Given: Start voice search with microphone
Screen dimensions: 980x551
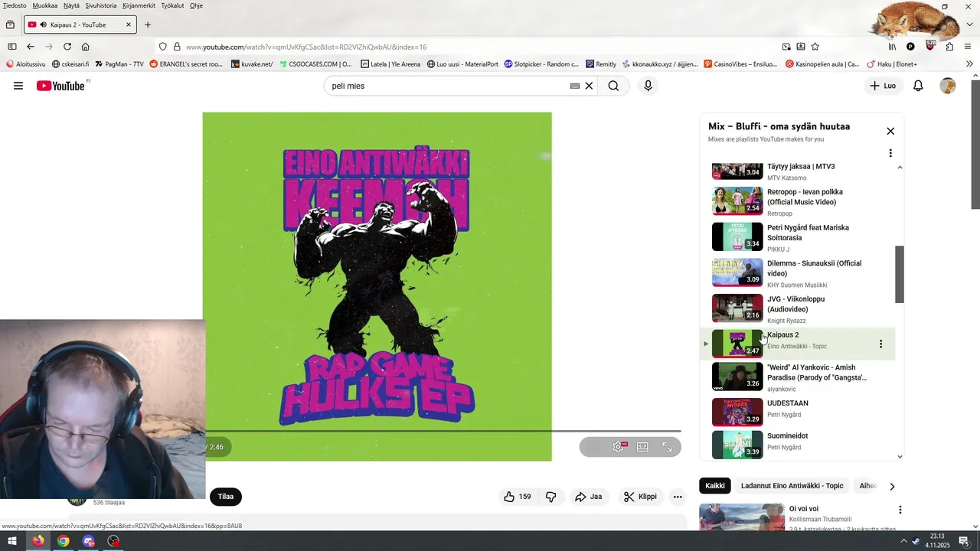Looking at the screenshot, I should click(648, 86).
